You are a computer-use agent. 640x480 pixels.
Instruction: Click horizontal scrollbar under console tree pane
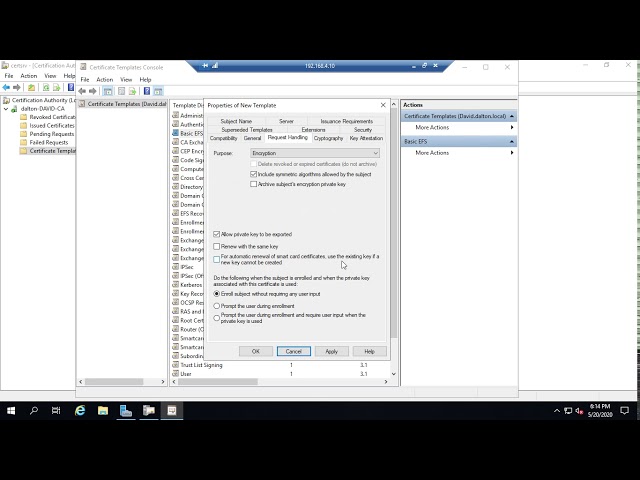coord(114,382)
